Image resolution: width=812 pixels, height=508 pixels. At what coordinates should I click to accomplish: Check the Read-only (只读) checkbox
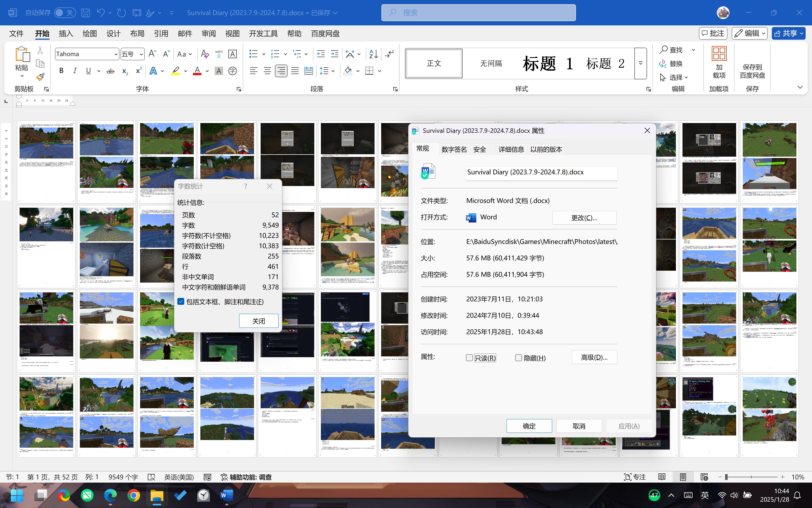coord(469,358)
